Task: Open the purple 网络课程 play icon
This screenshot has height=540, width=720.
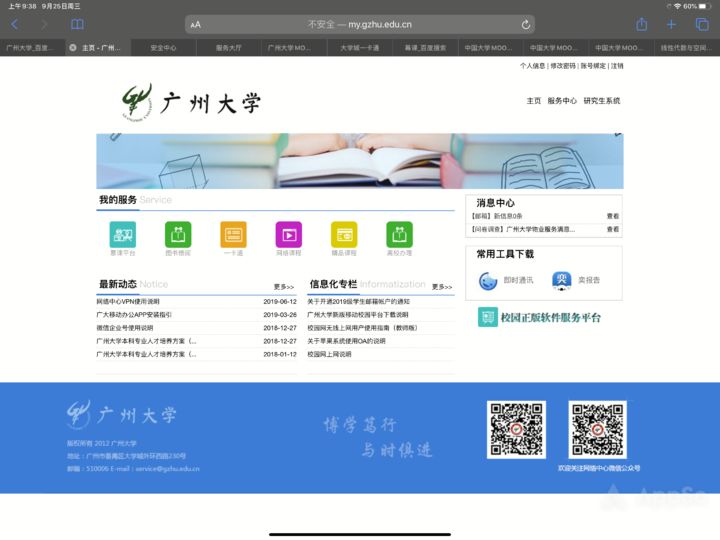Action: (289, 235)
